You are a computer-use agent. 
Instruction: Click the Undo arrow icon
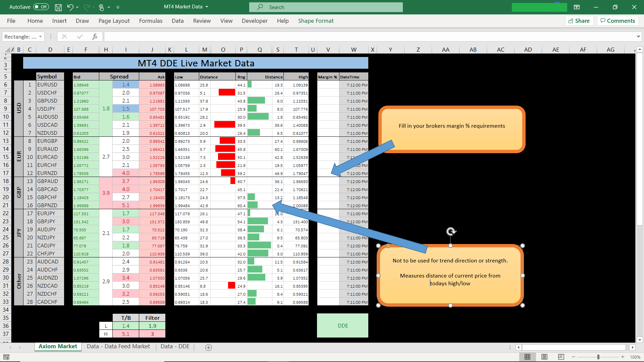[70, 7]
